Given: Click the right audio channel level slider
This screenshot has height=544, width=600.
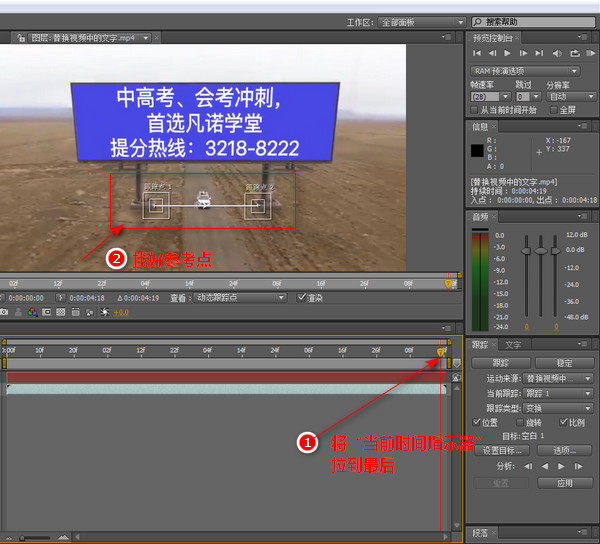Looking at the screenshot, I should [x=555, y=251].
